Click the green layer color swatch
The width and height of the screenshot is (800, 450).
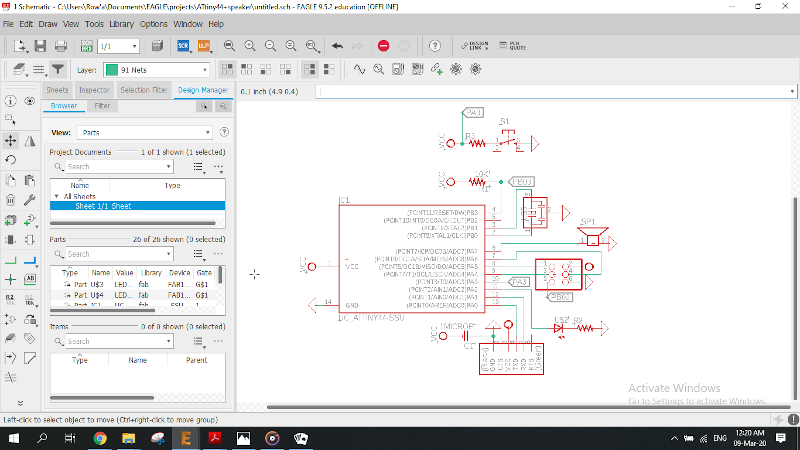pos(111,70)
